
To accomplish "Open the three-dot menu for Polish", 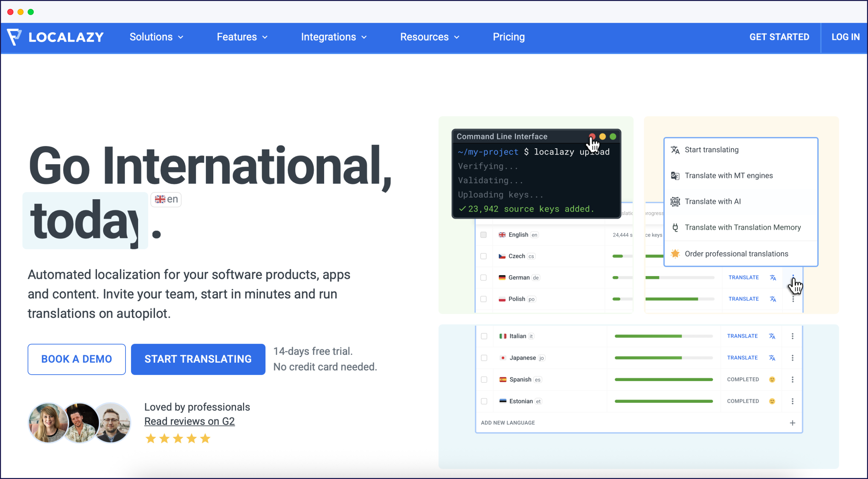I will tap(793, 299).
